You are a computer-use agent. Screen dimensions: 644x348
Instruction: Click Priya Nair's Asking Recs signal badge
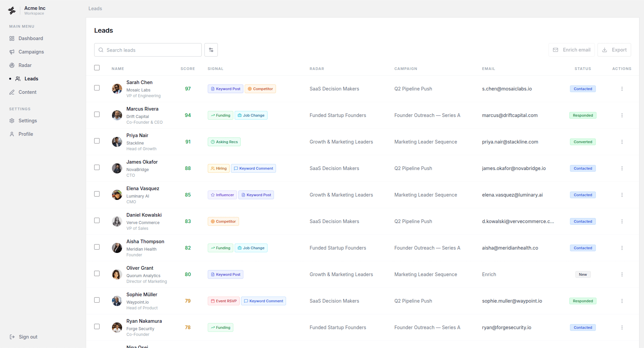[224, 142]
